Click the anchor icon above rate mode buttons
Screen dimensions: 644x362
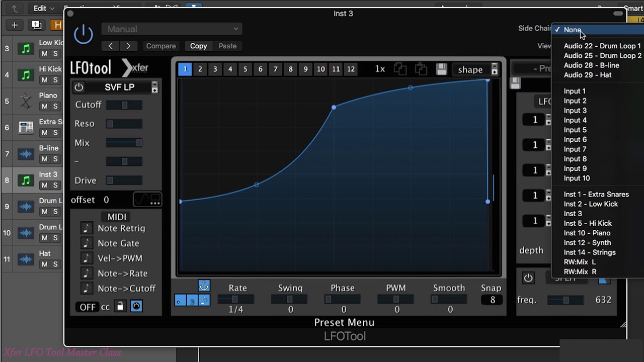pos(204,286)
